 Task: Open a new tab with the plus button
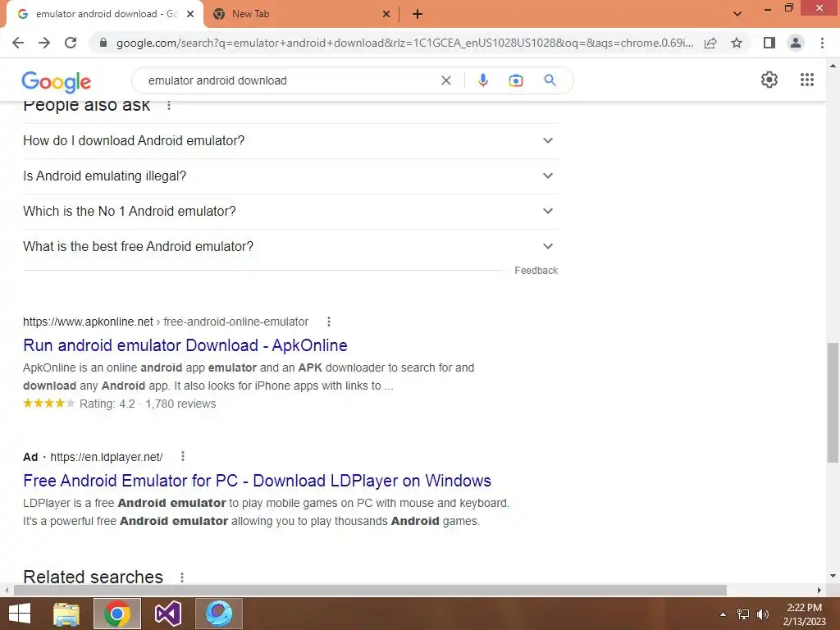(418, 15)
